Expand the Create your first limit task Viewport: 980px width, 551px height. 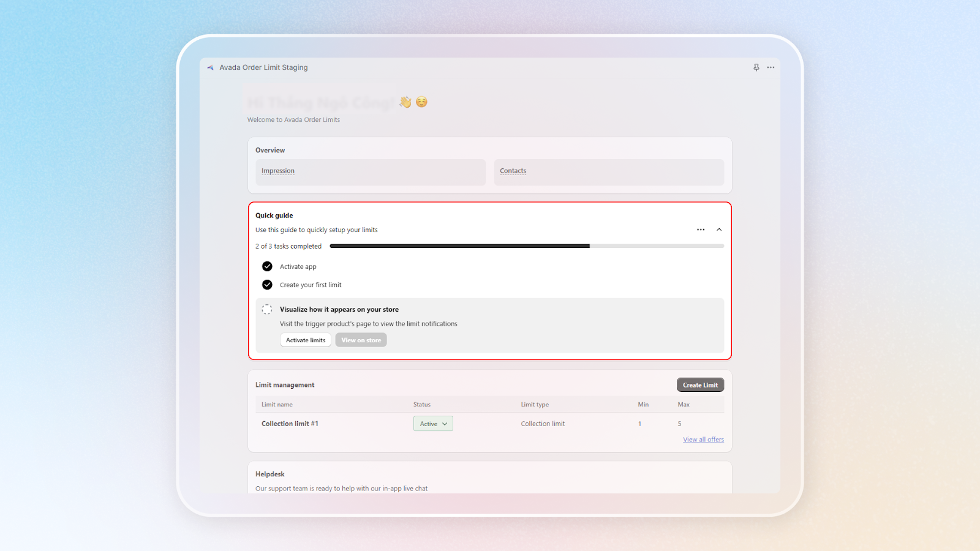[x=311, y=285]
